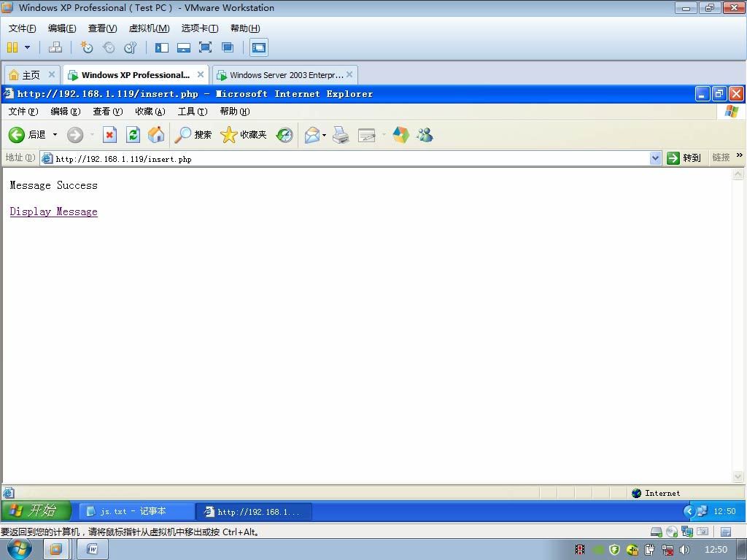Image resolution: width=747 pixels, height=560 pixels.
Task: Open the dropdown arrow next to the pause icon
Action: 27,47
